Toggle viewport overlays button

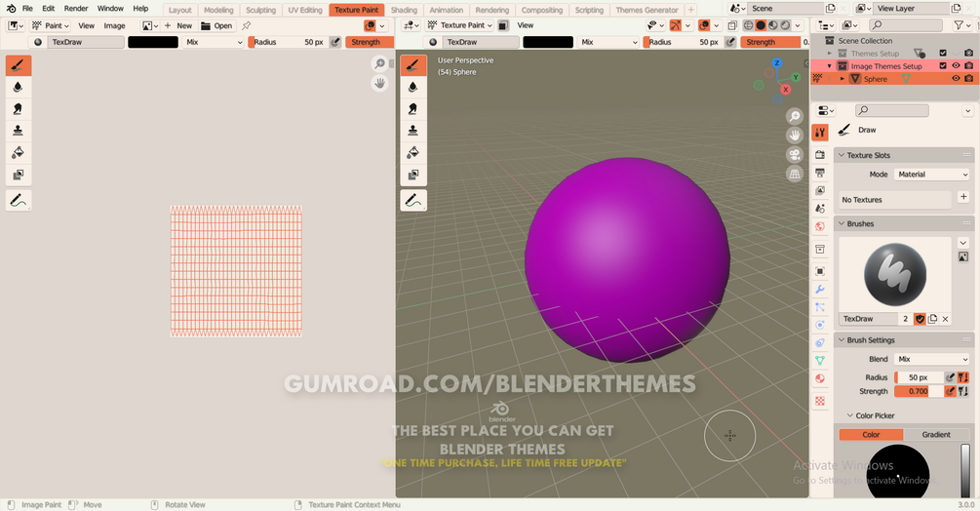click(x=704, y=25)
